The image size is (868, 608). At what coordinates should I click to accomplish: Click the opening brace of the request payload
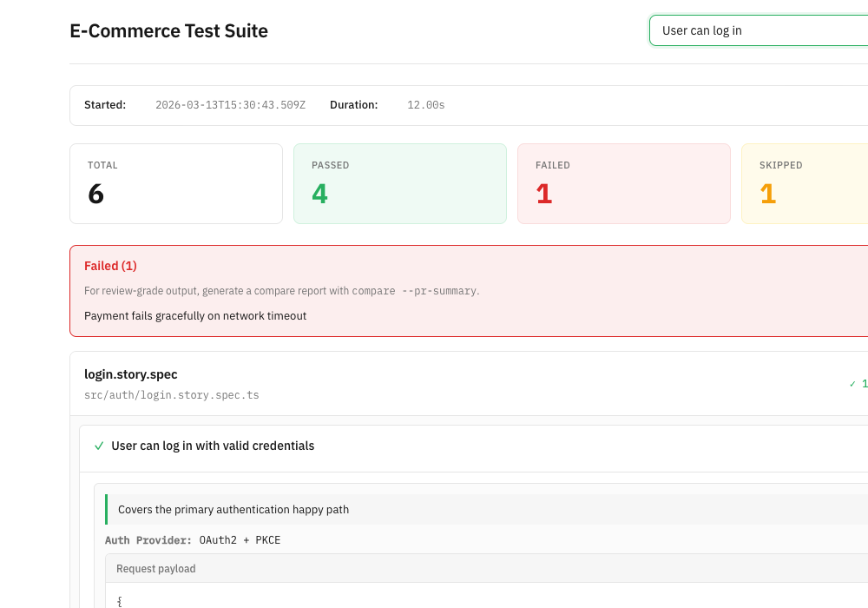point(119,600)
